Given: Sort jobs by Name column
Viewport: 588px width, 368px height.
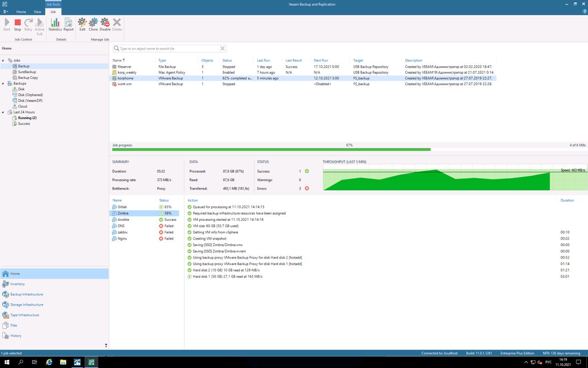Looking at the screenshot, I should pos(117,60).
